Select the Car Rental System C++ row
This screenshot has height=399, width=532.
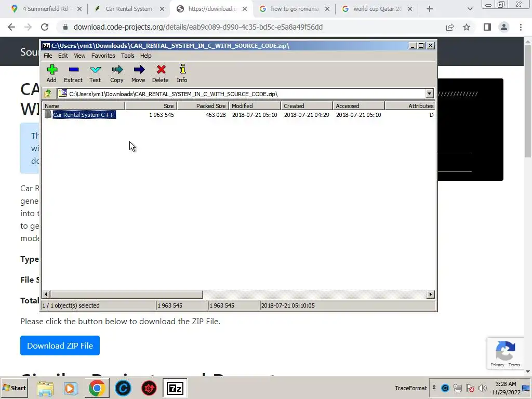238,115
